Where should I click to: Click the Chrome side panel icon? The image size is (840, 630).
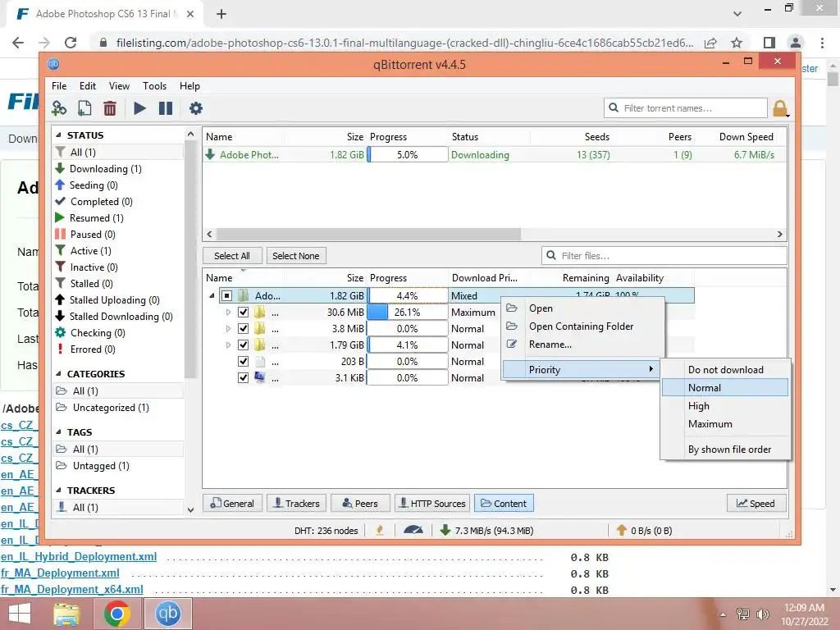tap(769, 43)
